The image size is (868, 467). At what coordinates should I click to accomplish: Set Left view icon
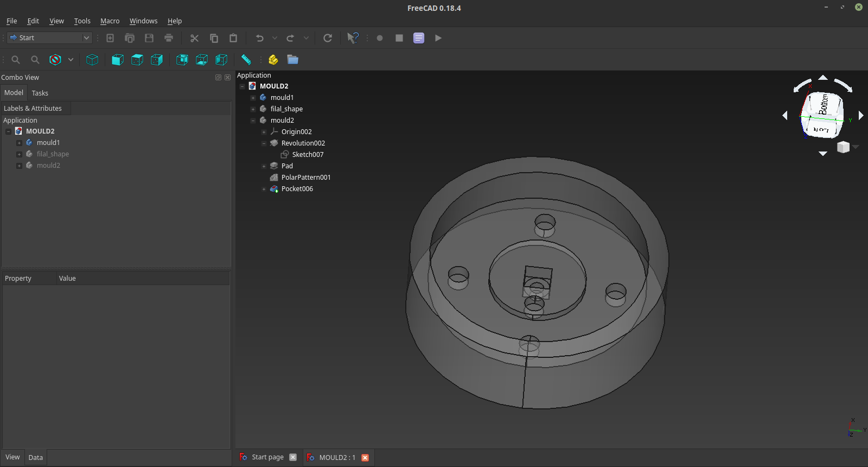pos(221,60)
